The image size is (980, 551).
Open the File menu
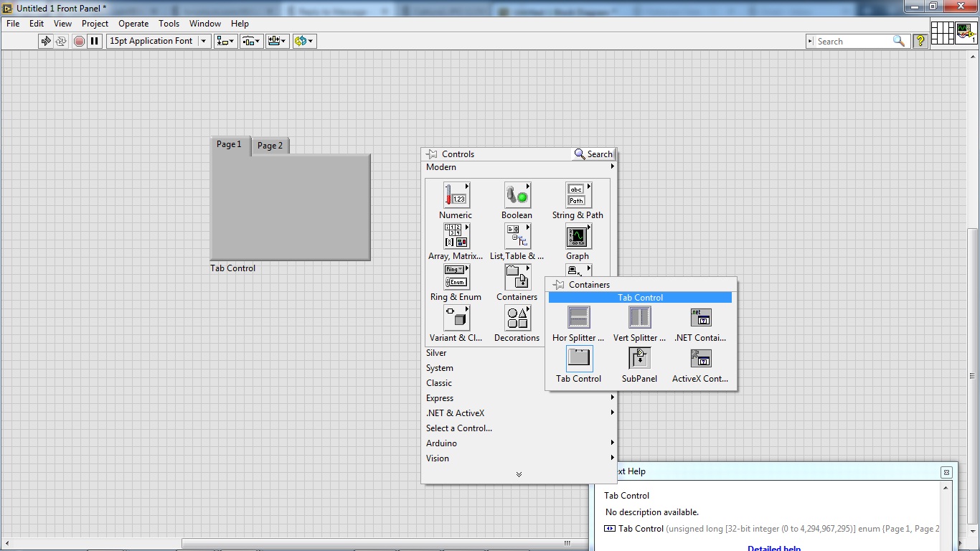(13, 24)
